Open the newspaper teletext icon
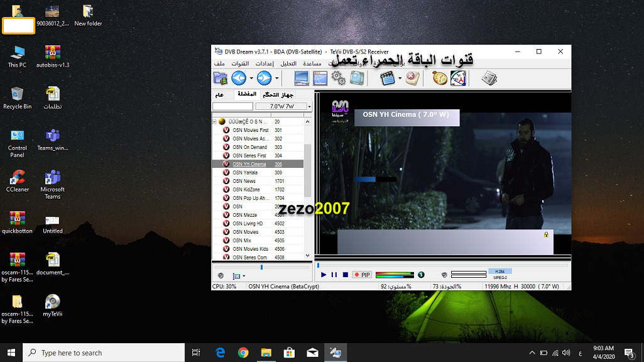The image size is (644, 362). tap(489, 78)
